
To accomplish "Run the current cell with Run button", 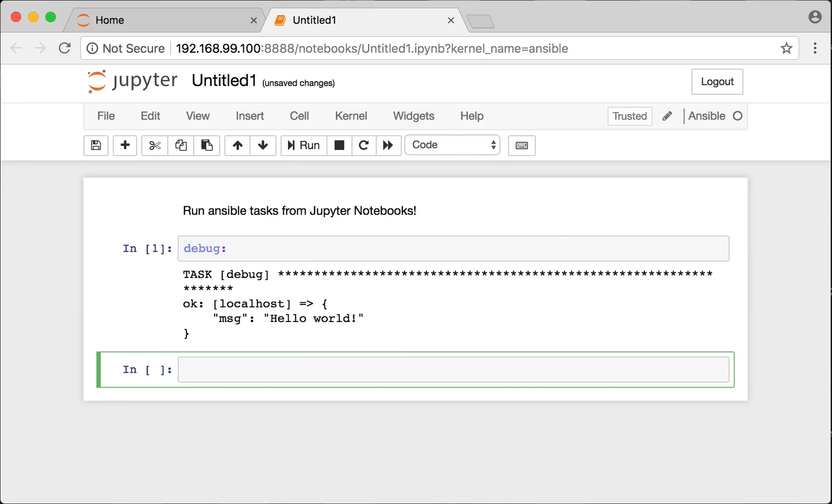I will [303, 145].
